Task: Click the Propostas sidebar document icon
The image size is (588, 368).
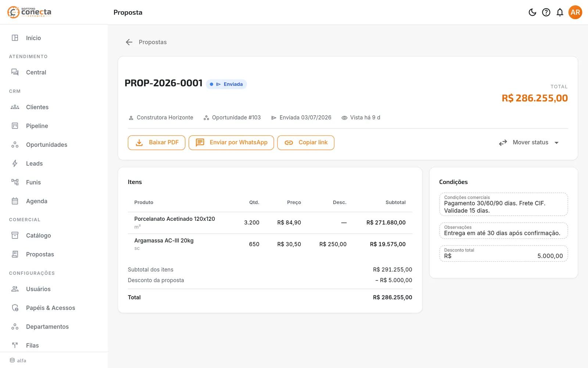Action: click(x=15, y=254)
